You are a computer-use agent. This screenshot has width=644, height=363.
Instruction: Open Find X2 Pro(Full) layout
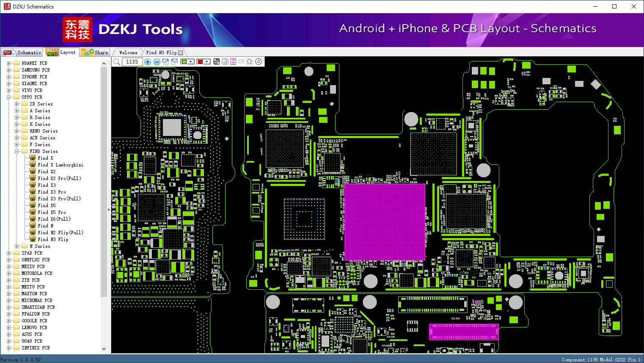pyautogui.click(x=59, y=178)
